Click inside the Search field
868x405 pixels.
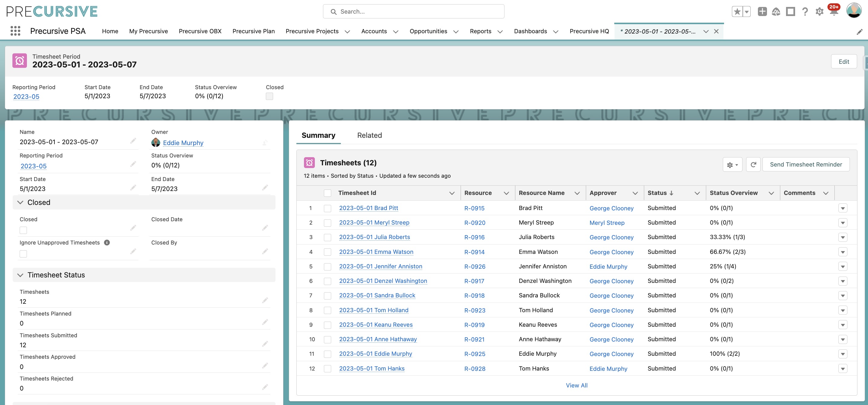413,11
